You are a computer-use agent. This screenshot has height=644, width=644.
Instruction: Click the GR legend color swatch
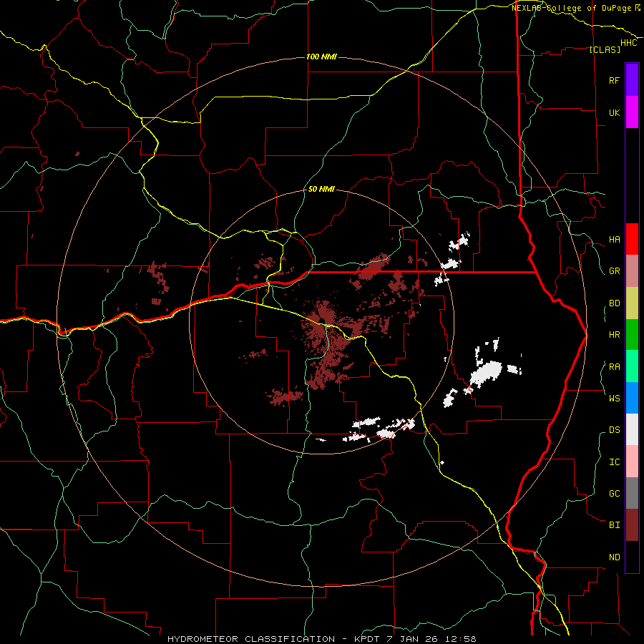632,270
